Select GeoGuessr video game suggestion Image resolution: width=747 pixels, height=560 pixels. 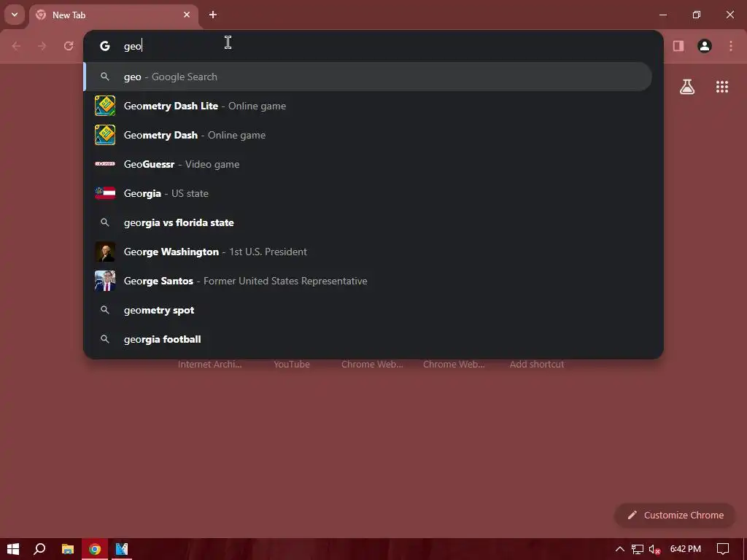(368, 164)
